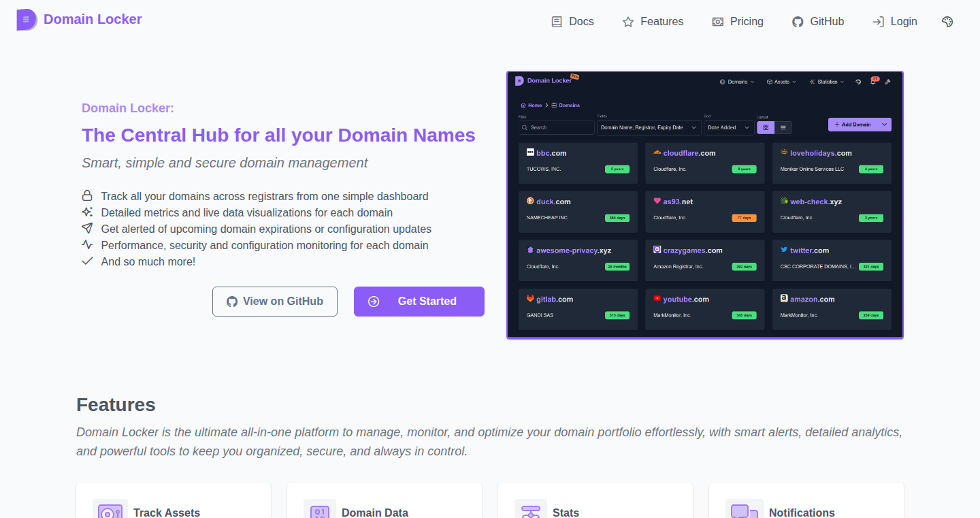Click the Add Domain button in dashboard preview
This screenshot has width=980, height=518.
pyautogui.click(x=853, y=125)
